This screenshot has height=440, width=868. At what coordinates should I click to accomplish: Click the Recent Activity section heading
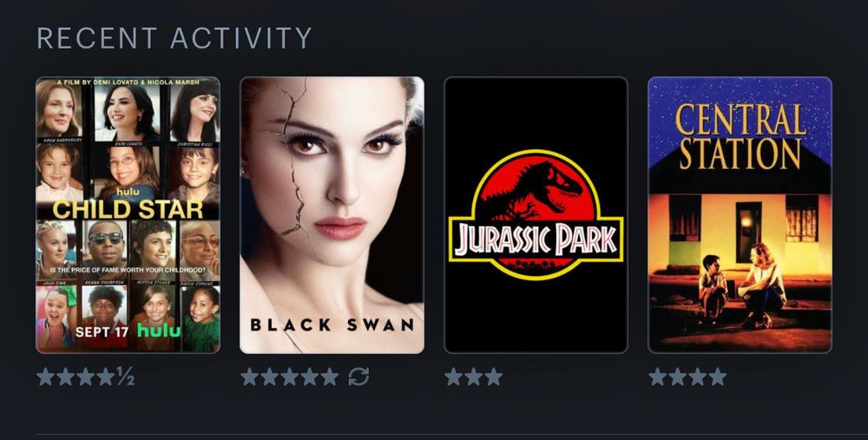point(174,38)
